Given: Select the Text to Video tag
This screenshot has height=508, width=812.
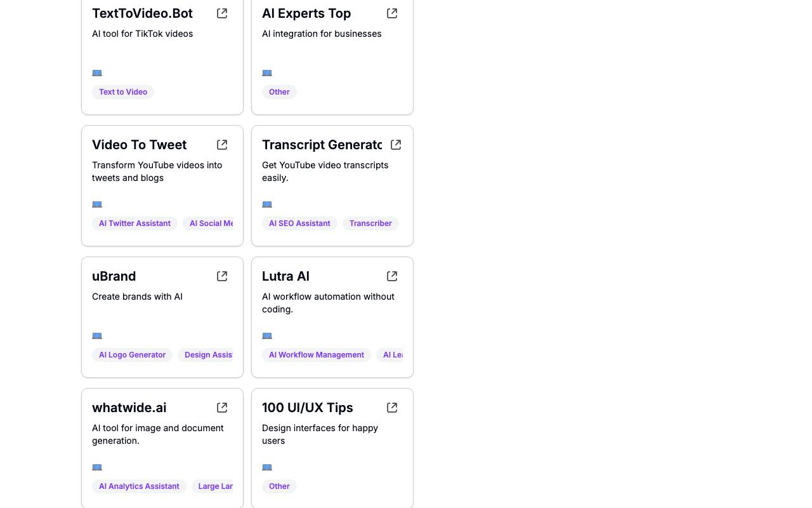Looking at the screenshot, I should tap(123, 92).
